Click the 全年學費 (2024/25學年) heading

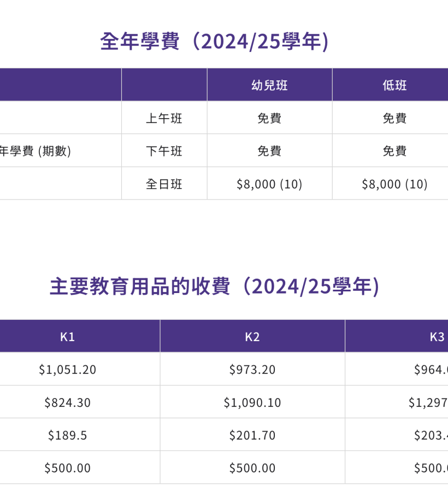(214, 42)
